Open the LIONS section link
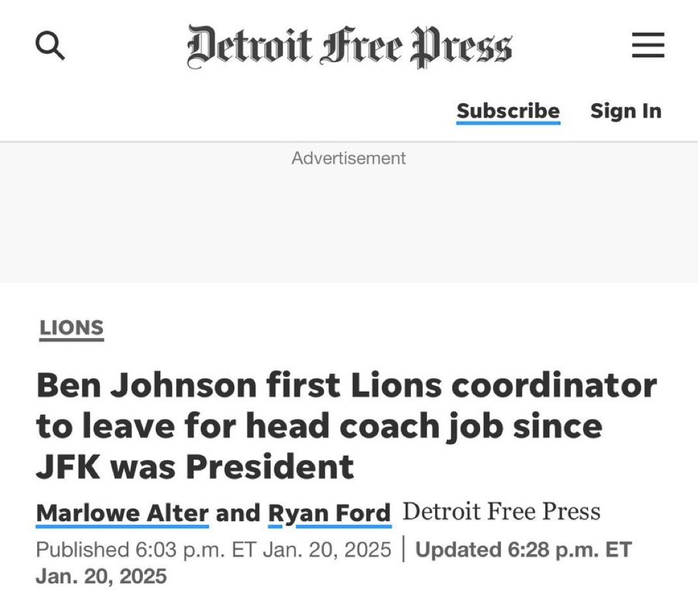The height and width of the screenshot is (616, 698). click(71, 328)
